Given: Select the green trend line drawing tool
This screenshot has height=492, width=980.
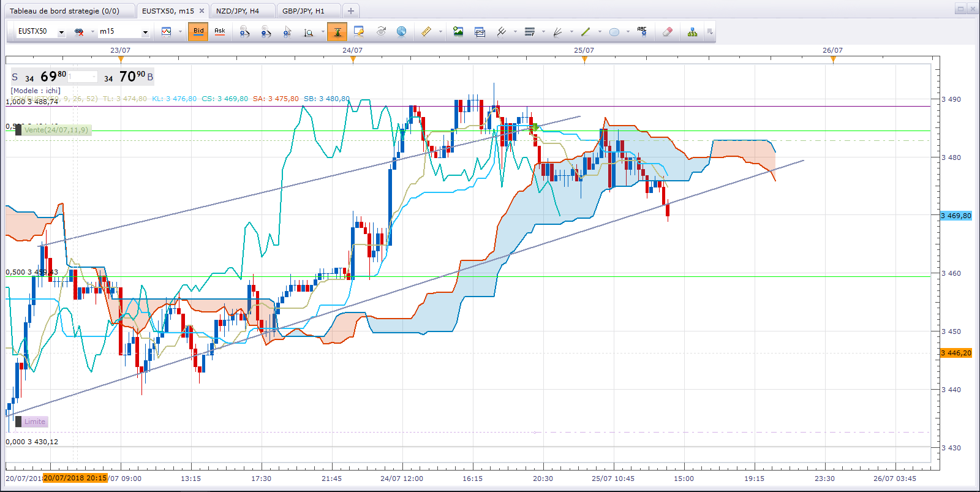Looking at the screenshot, I should coord(586,32).
